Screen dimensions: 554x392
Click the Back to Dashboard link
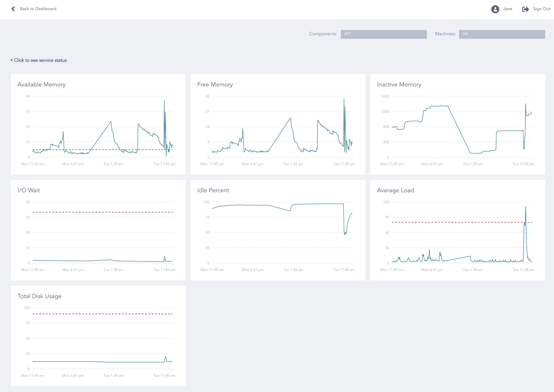tap(38, 9)
